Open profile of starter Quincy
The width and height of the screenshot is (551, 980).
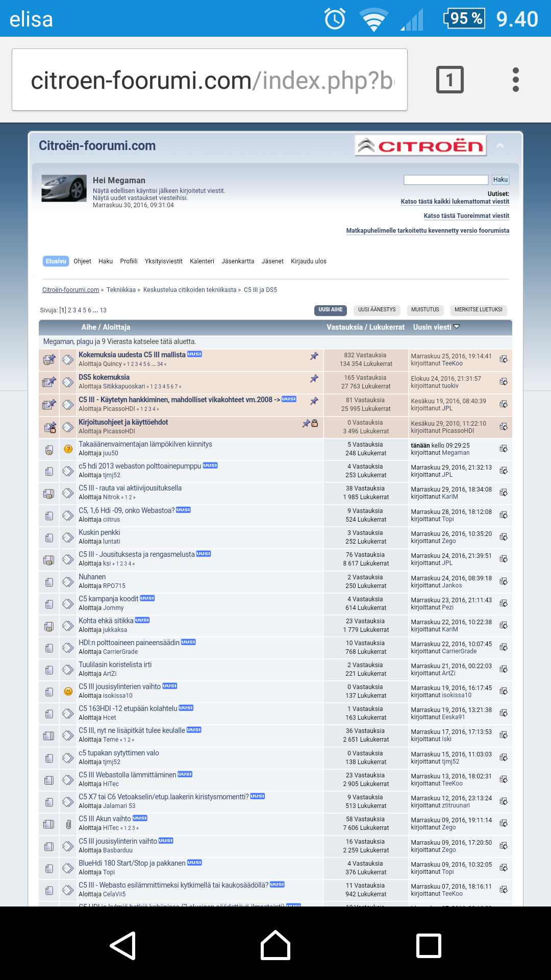[112, 364]
